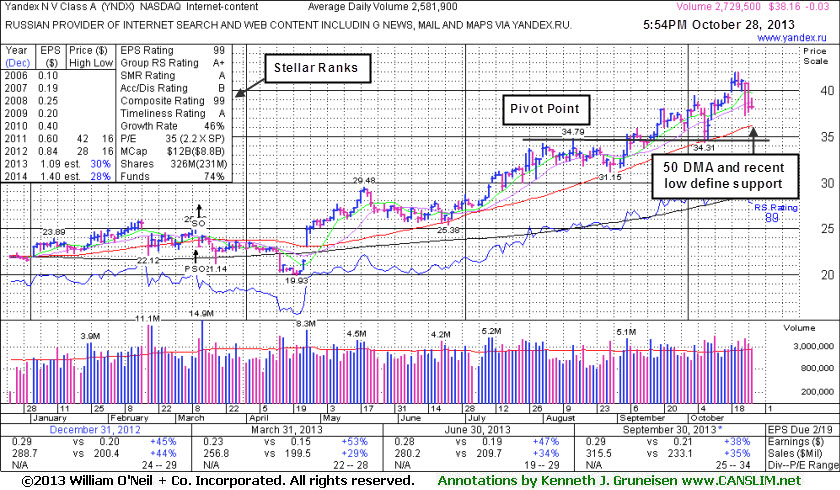Click 200,000 on the volume scale

818,392
